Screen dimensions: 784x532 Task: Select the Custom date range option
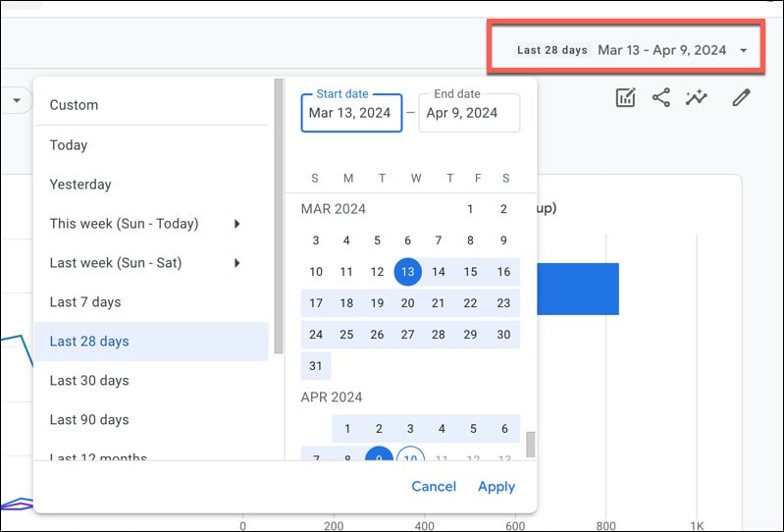(x=75, y=105)
